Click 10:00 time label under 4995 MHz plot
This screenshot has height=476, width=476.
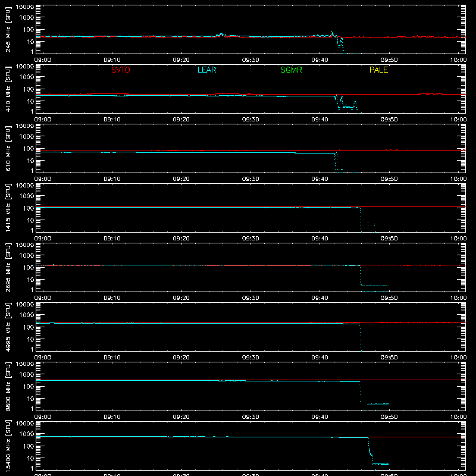[458, 358]
